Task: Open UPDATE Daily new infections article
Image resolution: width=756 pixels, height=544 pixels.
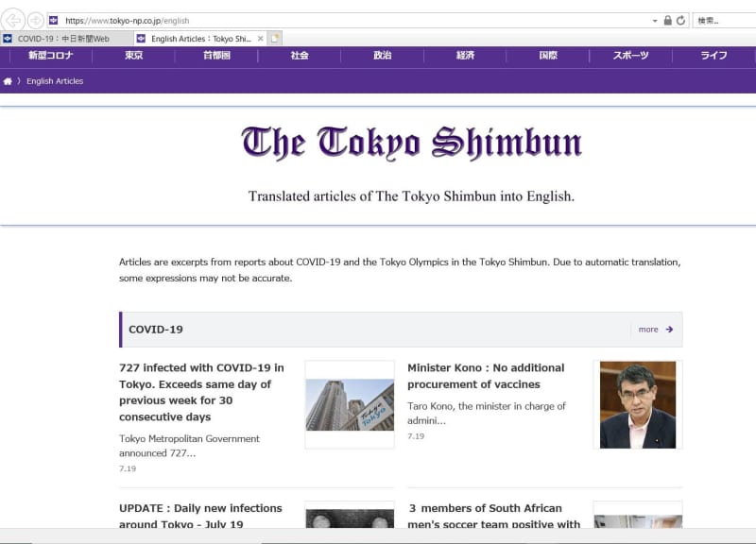Action: (x=200, y=516)
